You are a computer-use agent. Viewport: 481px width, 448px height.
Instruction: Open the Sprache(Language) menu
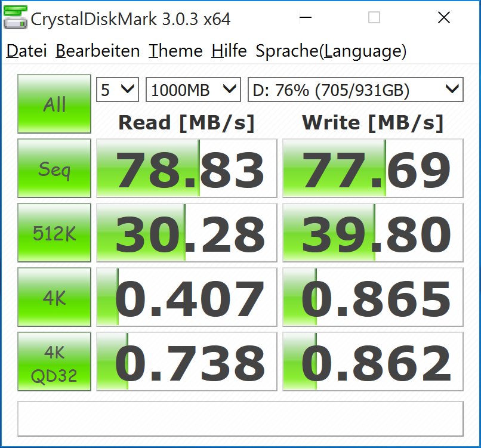coord(331,51)
